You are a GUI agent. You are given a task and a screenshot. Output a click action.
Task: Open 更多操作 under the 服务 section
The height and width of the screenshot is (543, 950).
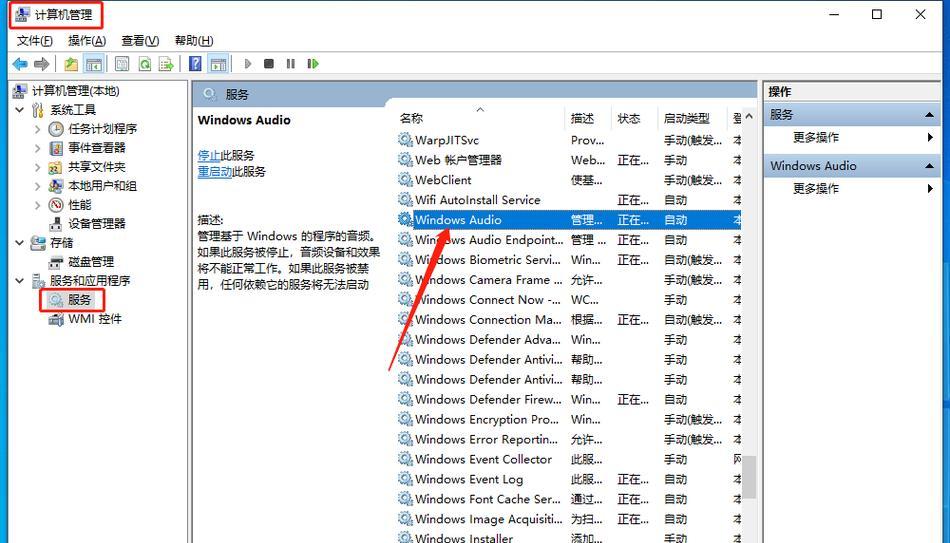pyautogui.click(x=815, y=138)
